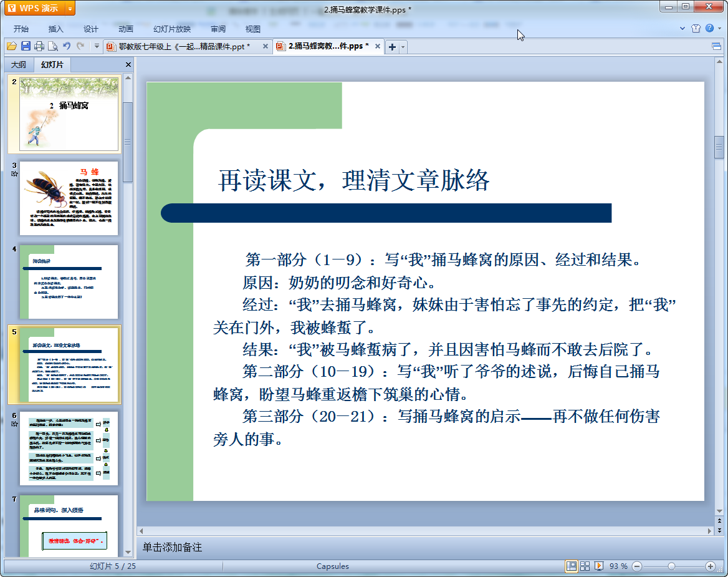Select slide 4 thumbnail

coord(69,282)
